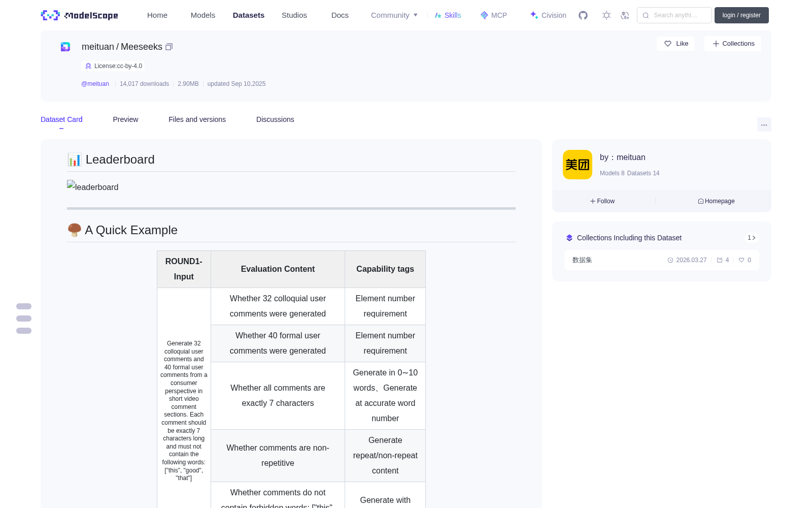
Task: Click cell 'Generate in 0~10 words' capability tag
Action: tap(385, 396)
